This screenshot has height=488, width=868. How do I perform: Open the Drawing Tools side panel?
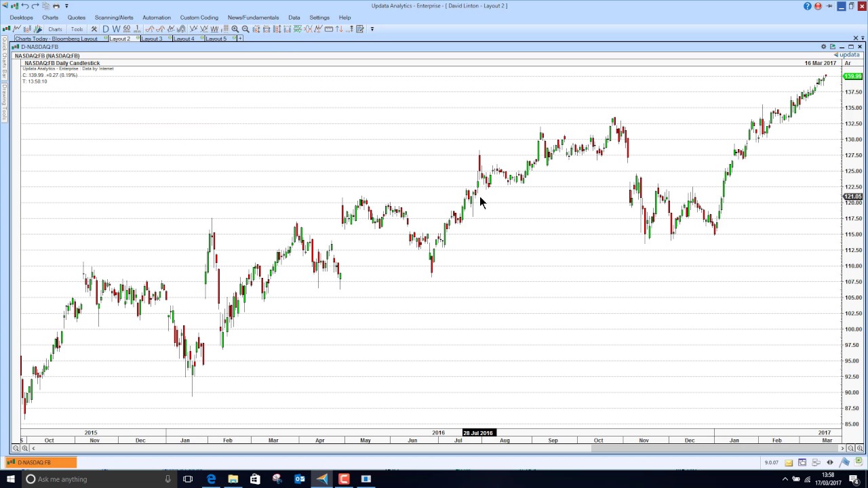[x=3, y=102]
